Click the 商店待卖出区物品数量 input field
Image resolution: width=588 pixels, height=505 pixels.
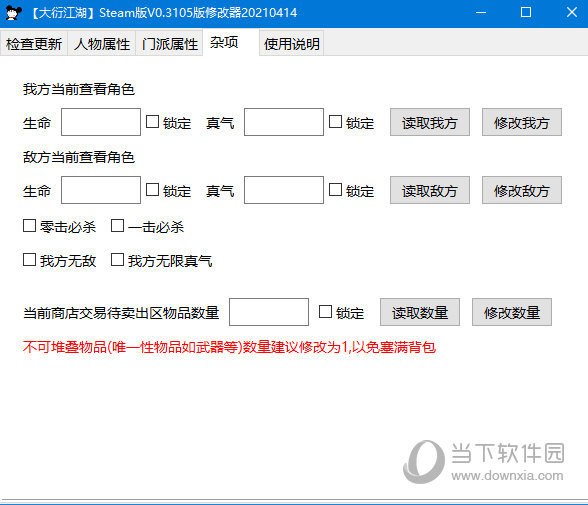(x=269, y=312)
